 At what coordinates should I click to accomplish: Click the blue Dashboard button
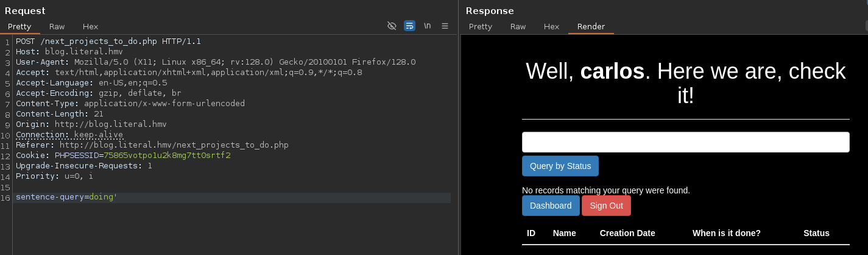point(551,206)
